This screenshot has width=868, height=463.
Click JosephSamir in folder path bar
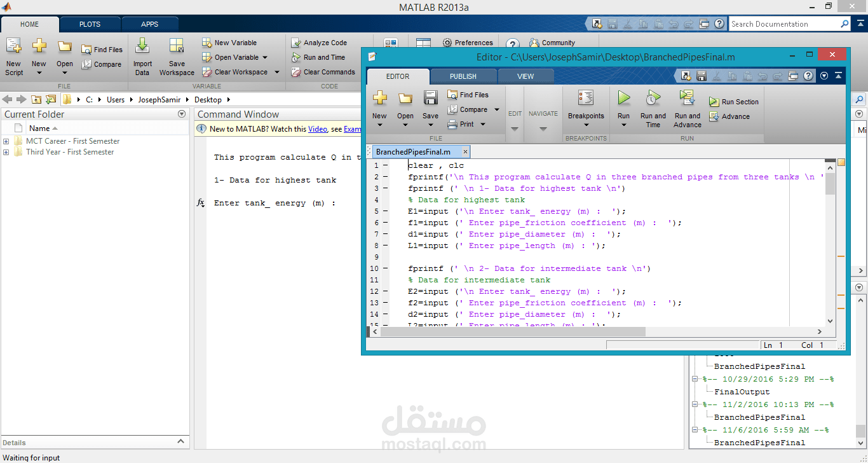pos(159,100)
